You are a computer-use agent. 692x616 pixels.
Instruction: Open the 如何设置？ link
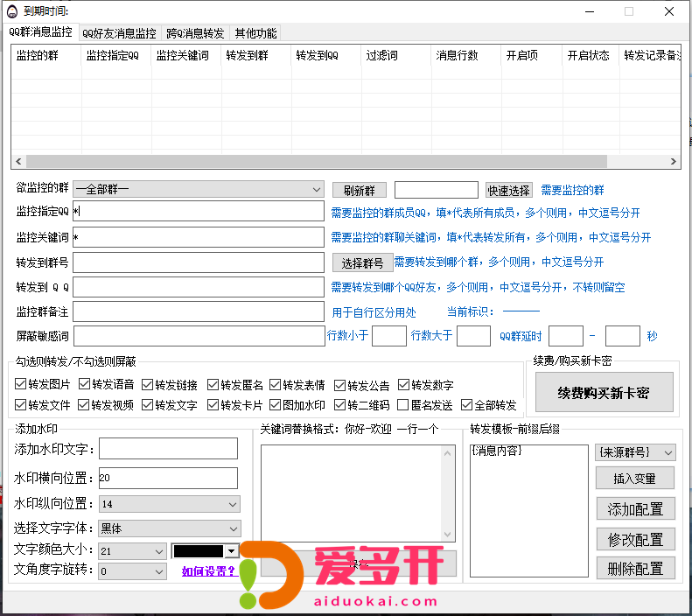[x=209, y=571]
